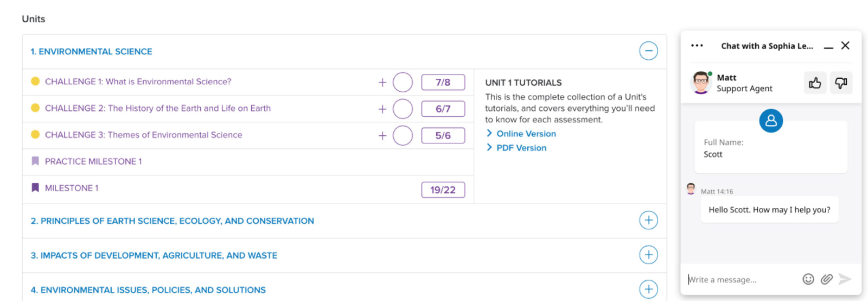Click the thumbs down rating icon
Screen dimensions: 868x301
(x=841, y=83)
